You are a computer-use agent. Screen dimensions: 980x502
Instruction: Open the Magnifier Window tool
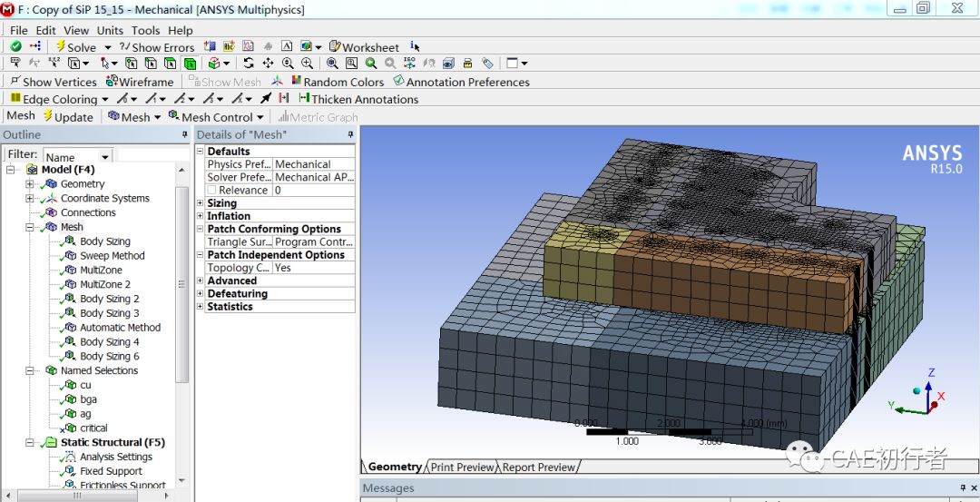coord(351,64)
